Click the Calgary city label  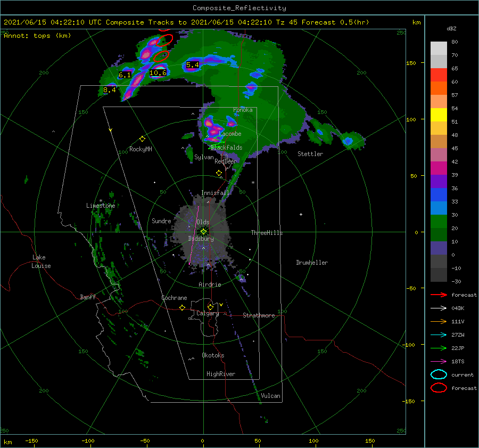coord(208,313)
